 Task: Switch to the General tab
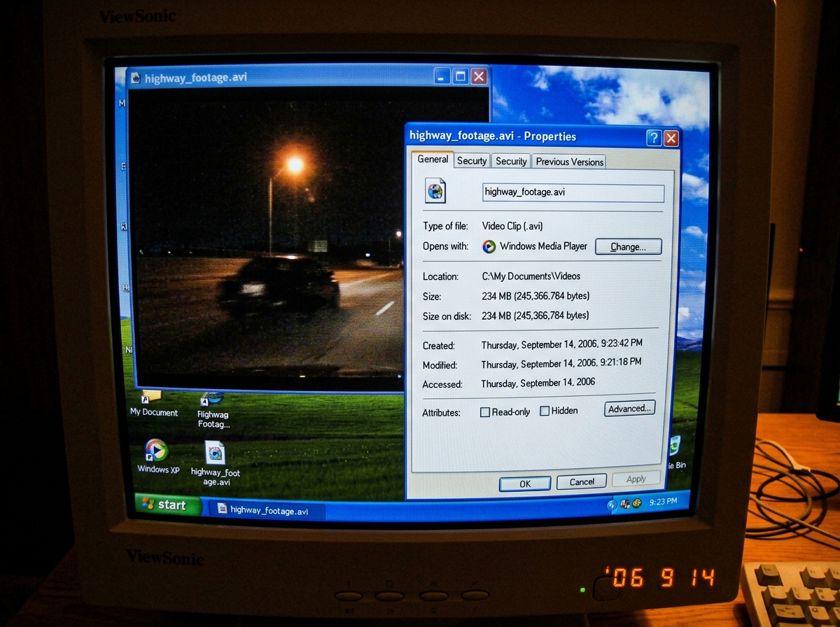[433, 160]
